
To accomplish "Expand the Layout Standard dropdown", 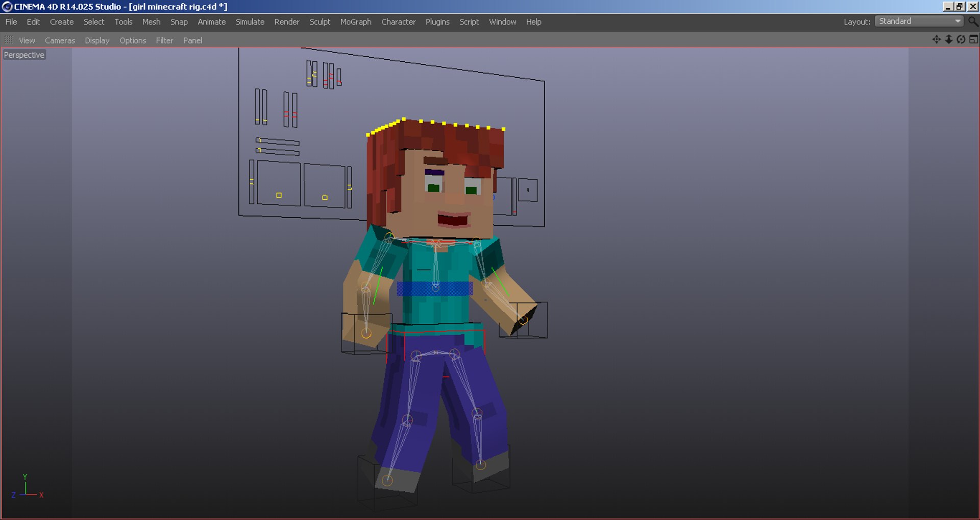I will (x=919, y=21).
